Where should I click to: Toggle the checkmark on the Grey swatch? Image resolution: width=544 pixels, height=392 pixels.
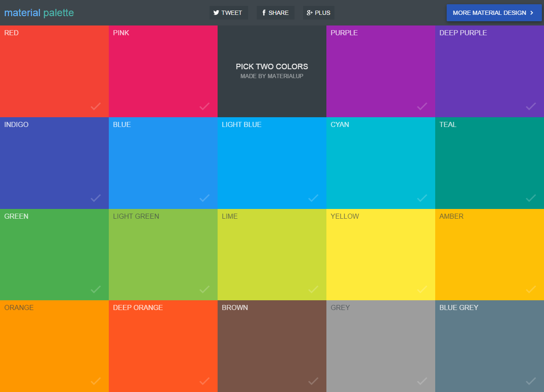point(422,381)
